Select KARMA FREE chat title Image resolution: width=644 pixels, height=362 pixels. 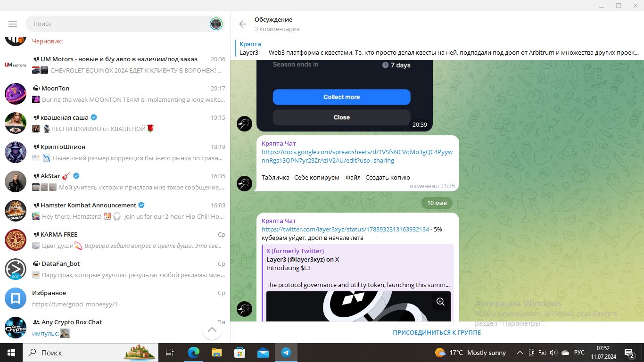click(59, 235)
